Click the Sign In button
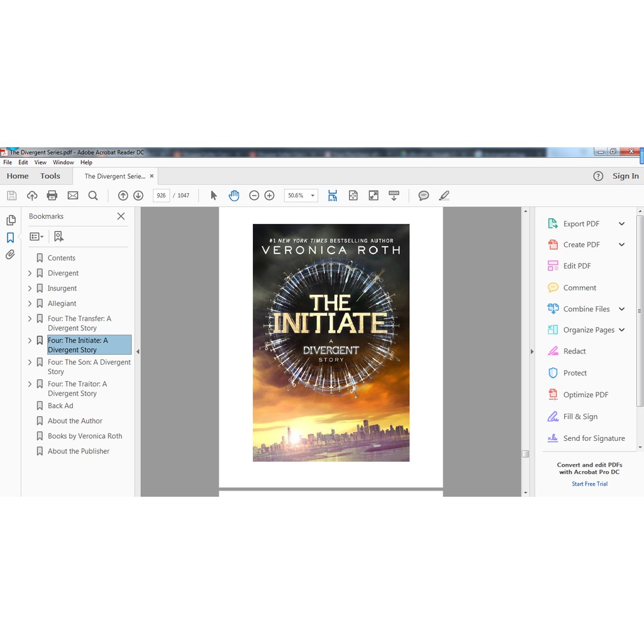The image size is (644, 644). tap(625, 176)
